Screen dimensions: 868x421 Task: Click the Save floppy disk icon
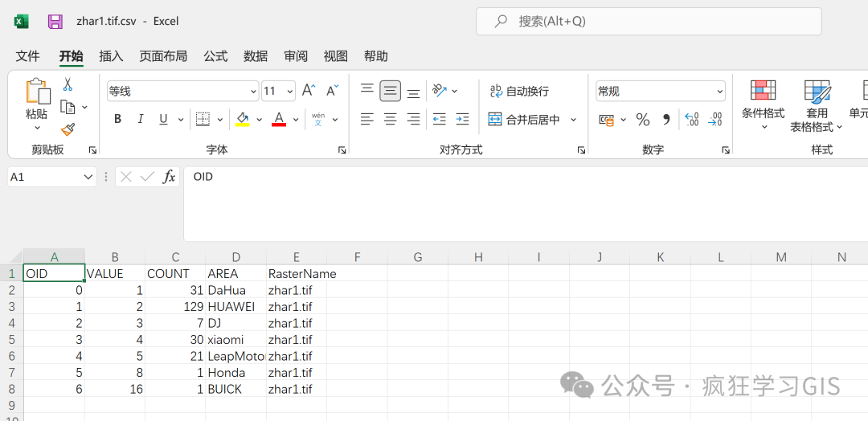(55, 22)
